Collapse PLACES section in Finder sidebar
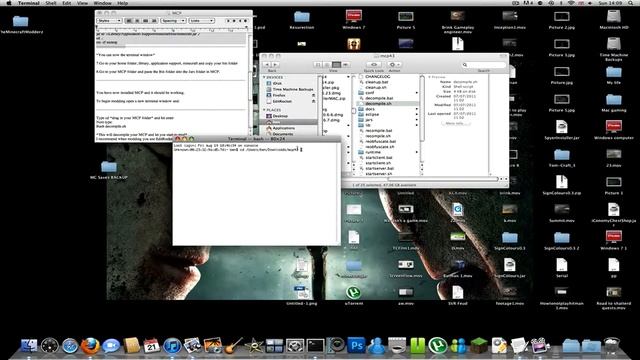Viewport: 640px width, 360px height. pos(264,110)
